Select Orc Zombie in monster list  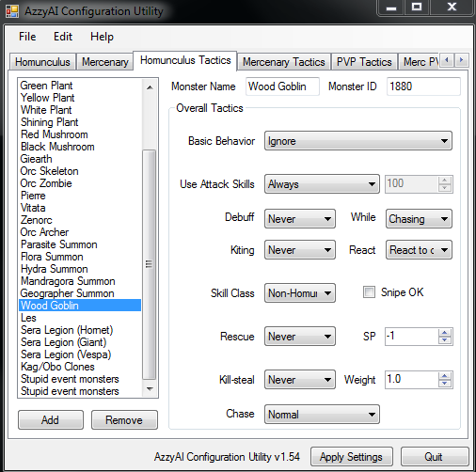80,183
